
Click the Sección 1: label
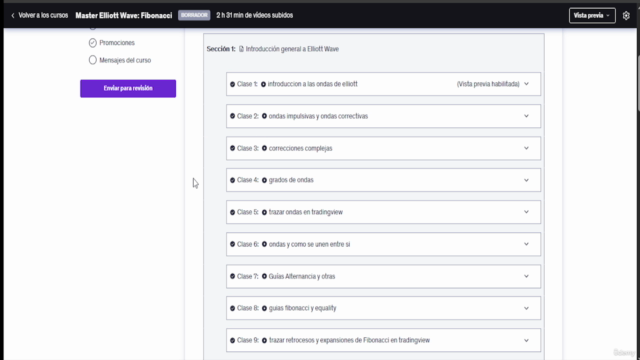pyautogui.click(x=221, y=49)
